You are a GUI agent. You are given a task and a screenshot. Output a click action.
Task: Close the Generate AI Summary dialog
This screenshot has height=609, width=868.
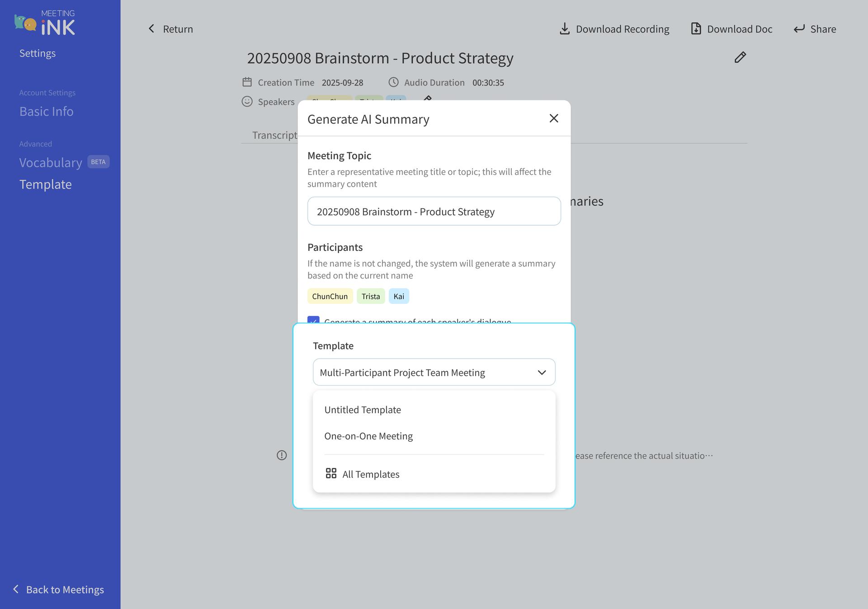pyautogui.click(x=553, y=118)
